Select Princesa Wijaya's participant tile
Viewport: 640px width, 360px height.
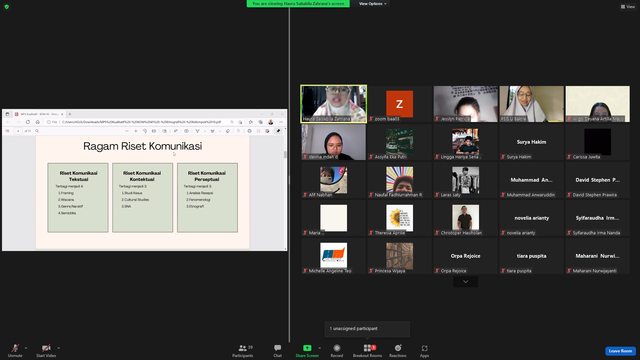[399, 256]
